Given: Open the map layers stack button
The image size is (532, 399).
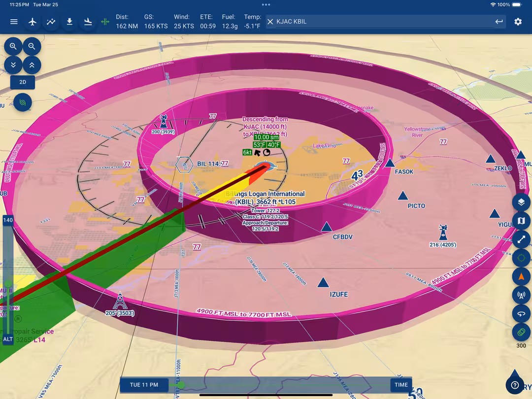Looking at the screenshot, I should (521, 202).
